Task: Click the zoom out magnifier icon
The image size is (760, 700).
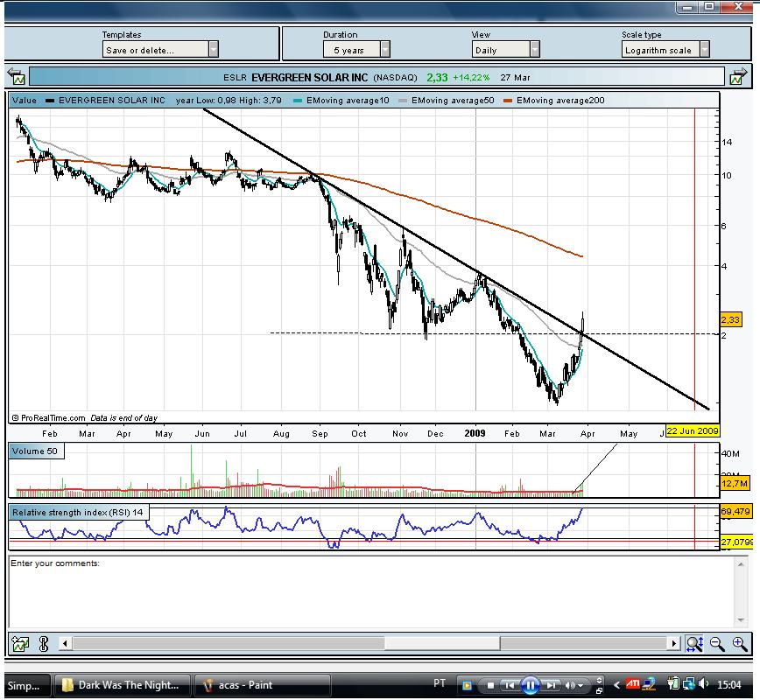Action: pos(717,644)
